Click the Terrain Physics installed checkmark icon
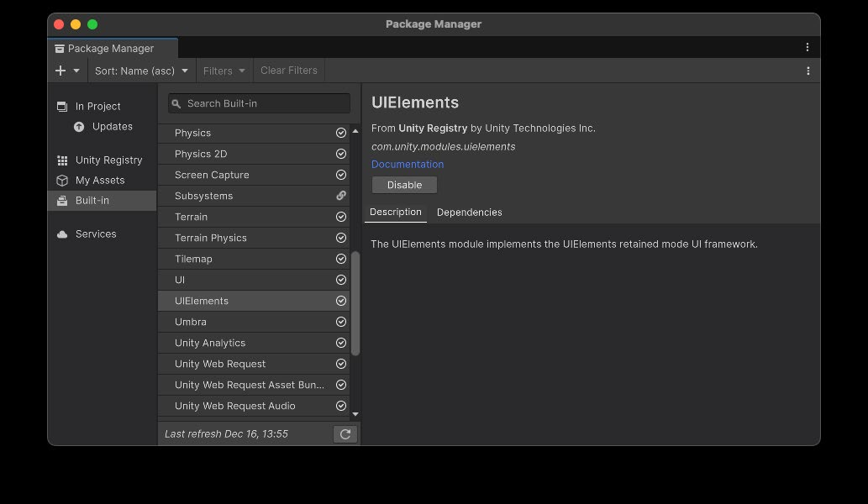Image resolution: width=868 pixels, height=504 pixels. pyautogui.click(x=341, y=239)
